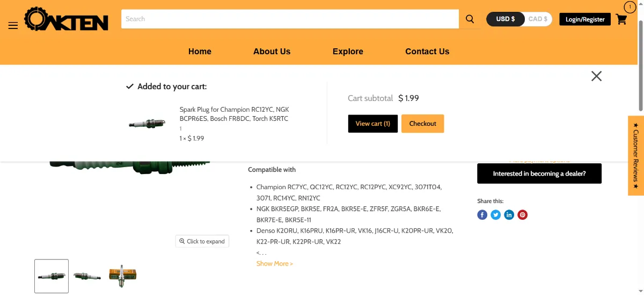Image resolution: width=644 pixels, height=295 pixels.
Task: Proceed to Checkout
Action: coord(423,124)
